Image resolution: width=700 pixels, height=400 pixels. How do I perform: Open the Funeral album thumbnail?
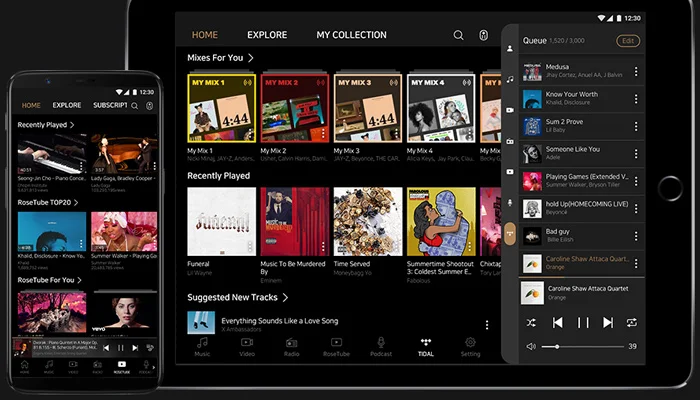221,222
